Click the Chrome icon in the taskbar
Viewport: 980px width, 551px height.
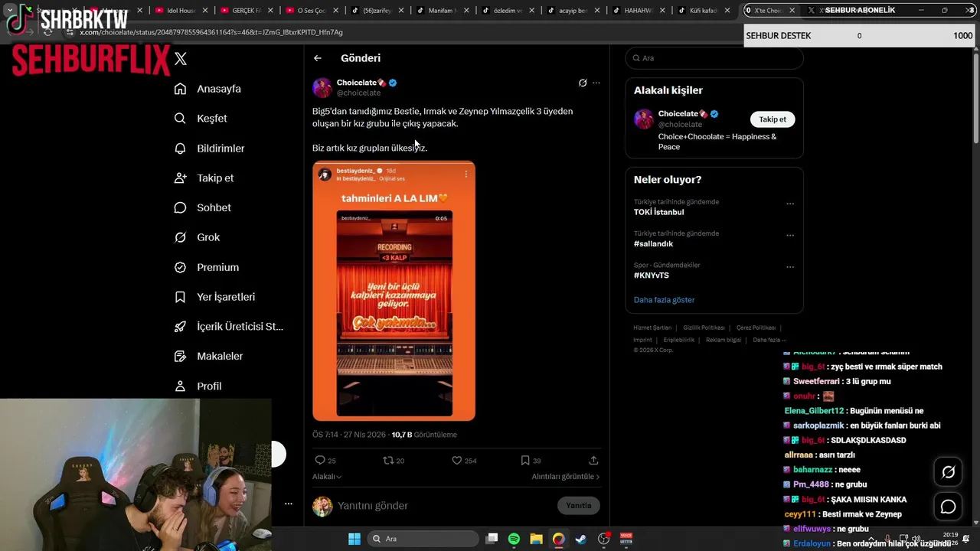559,539
